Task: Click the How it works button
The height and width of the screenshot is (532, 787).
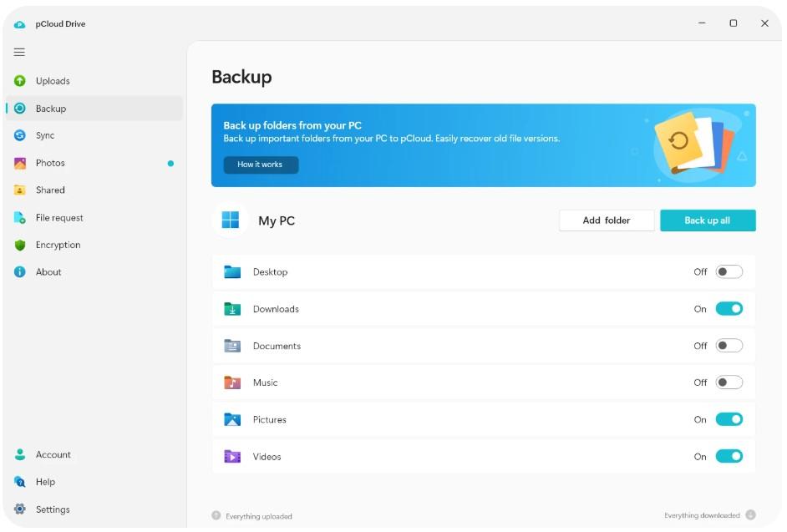Action: 261,165
